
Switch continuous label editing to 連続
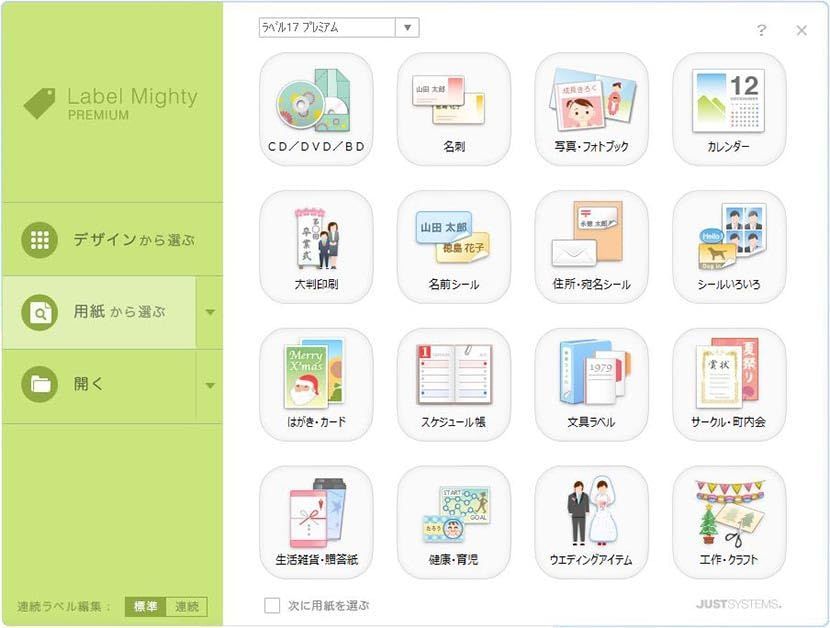point(187,606)
